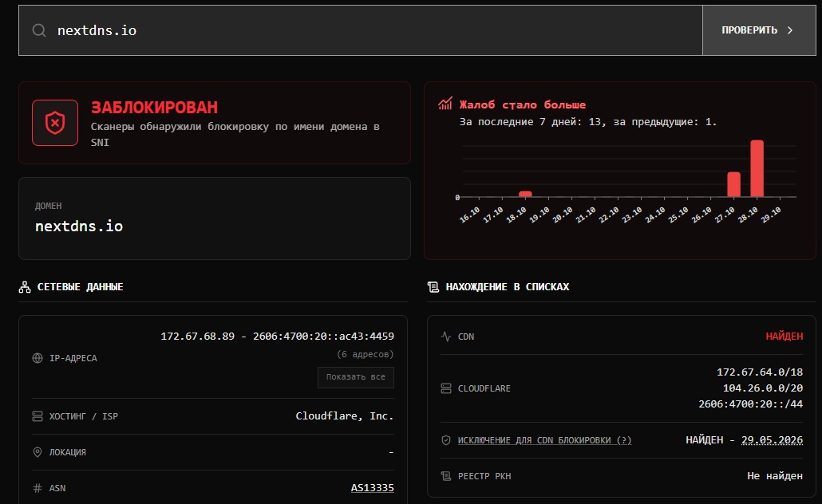This screenshot has width=822, height=504.
Task: Click the SNI blocking description text
Action: tap(235, 134)
